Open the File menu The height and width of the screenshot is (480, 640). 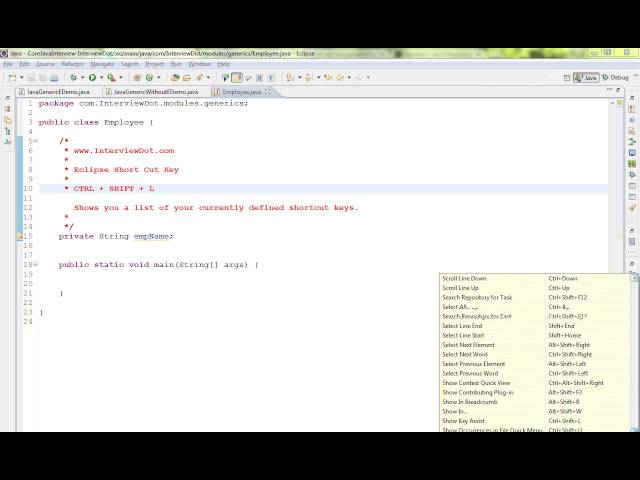8,64
